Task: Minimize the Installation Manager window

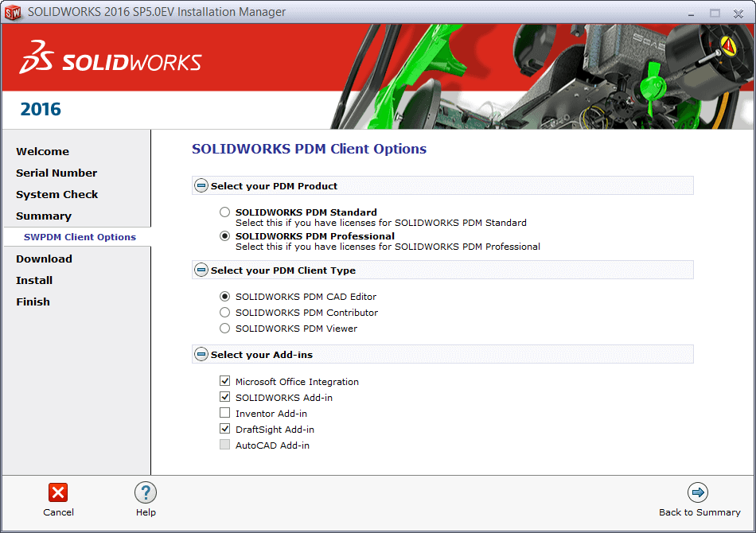Action: 691,14
